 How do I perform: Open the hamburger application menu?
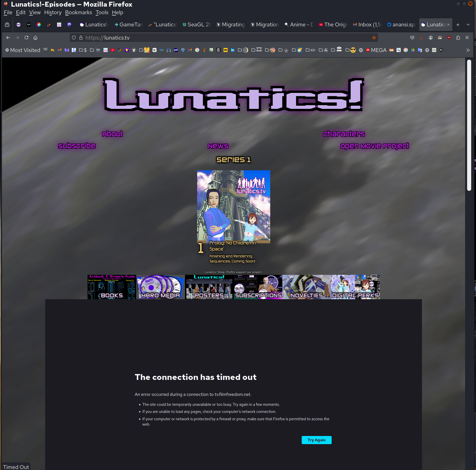(467, 38)
